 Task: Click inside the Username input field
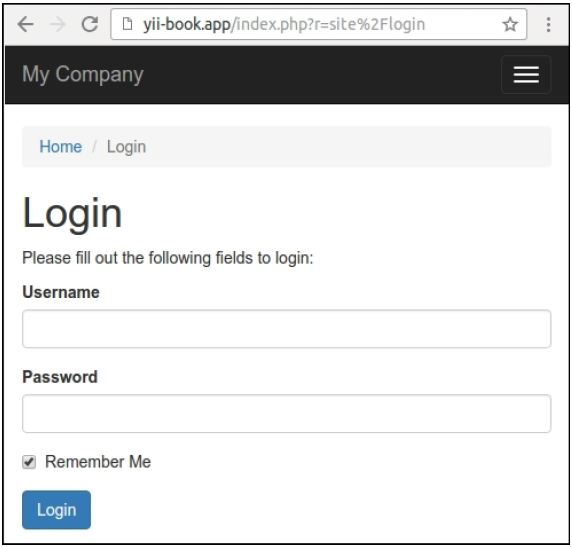[x=286, y=329]
